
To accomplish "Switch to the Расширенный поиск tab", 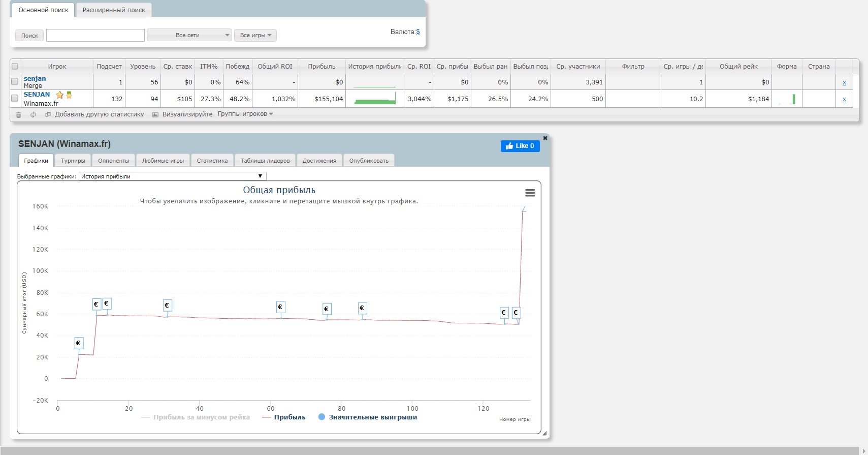I will [x=114, y=10].
